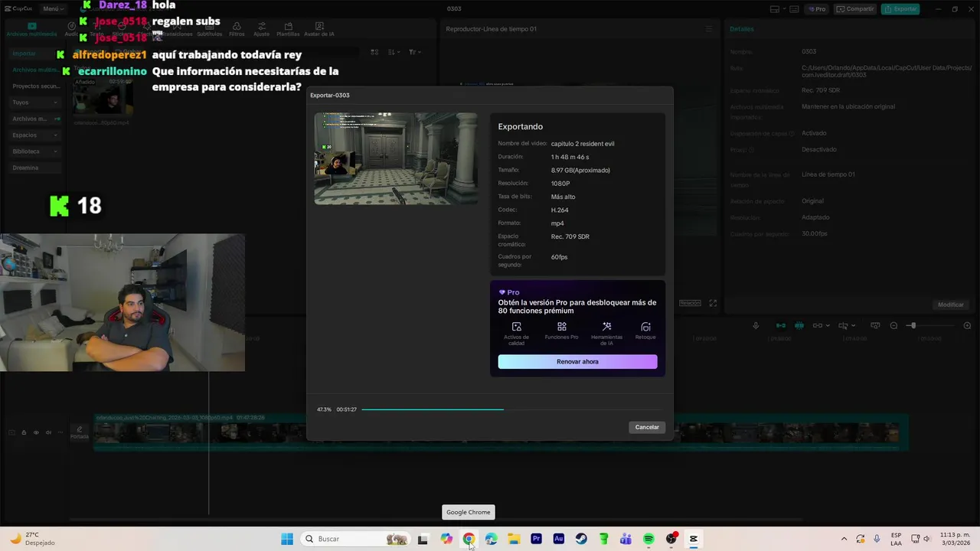Click the timeline zoom in icon
Image resolution: width=980 pixels, height=551 pixels.
click(967, 326)
